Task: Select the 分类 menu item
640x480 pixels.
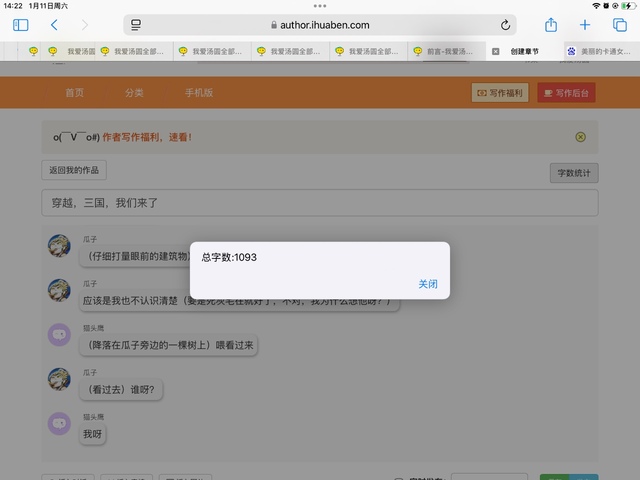Action: (x=134, y=93)
